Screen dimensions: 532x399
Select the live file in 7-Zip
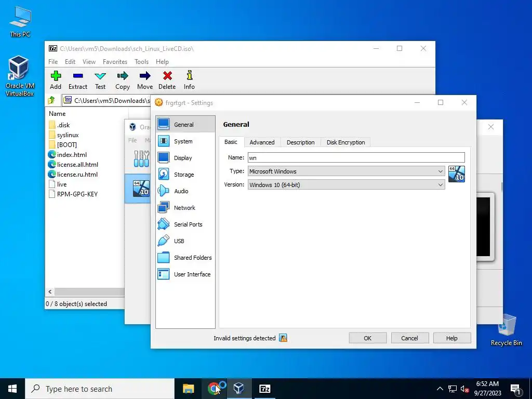point(58,184)
